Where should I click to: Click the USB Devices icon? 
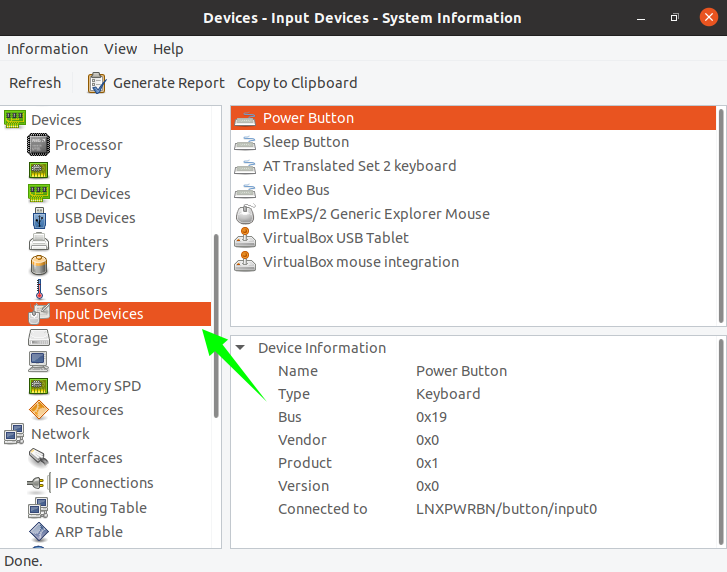coord(39,218)
